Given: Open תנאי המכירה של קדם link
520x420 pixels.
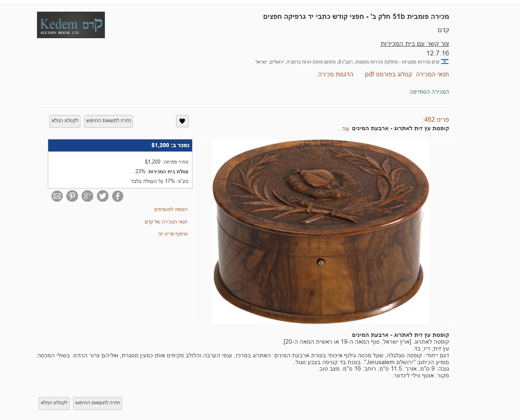Looking at the screenshot, I should 166,222.
